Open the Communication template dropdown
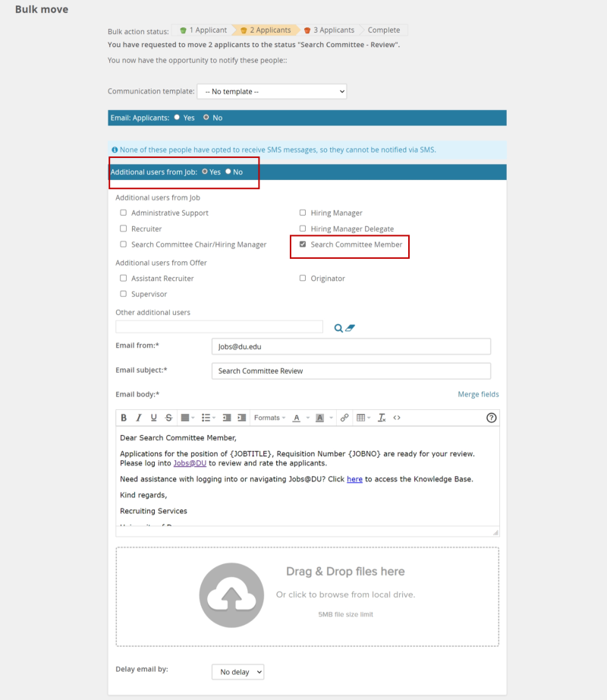607x700 pixels. [x=272, y=90]
